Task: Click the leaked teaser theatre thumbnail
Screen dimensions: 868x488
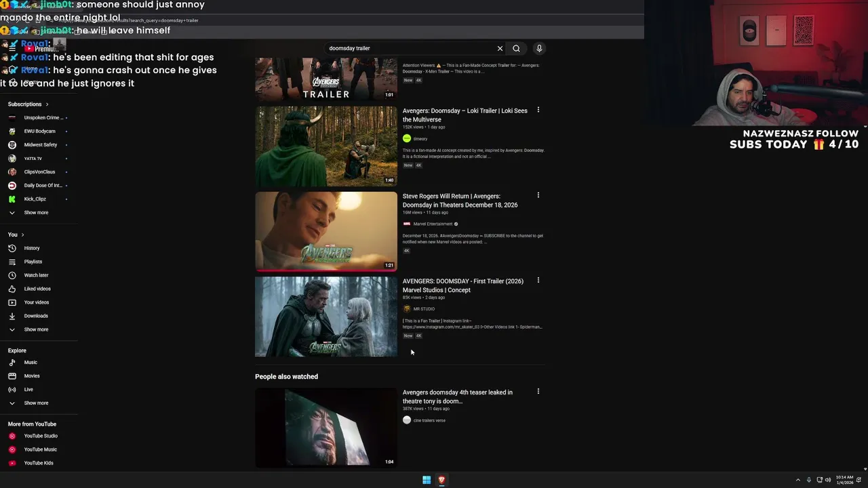Action: (326, 428)
